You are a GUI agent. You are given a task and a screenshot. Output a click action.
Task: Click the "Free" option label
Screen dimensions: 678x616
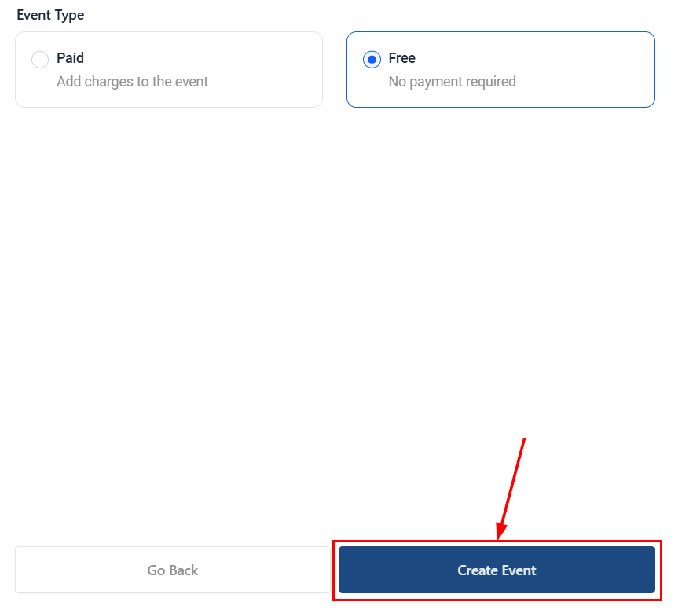point(401,58)
